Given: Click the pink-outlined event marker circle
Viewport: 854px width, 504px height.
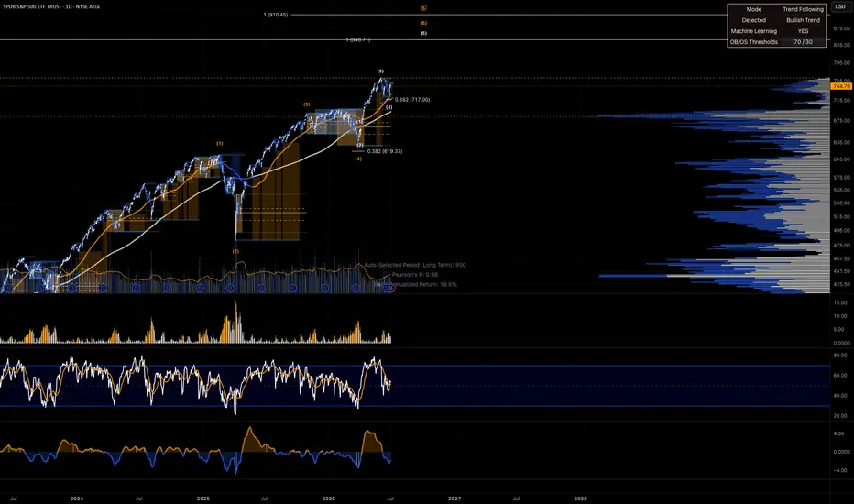Looking at the screenshot, I should pyautogui.click(x=391, y=288).
